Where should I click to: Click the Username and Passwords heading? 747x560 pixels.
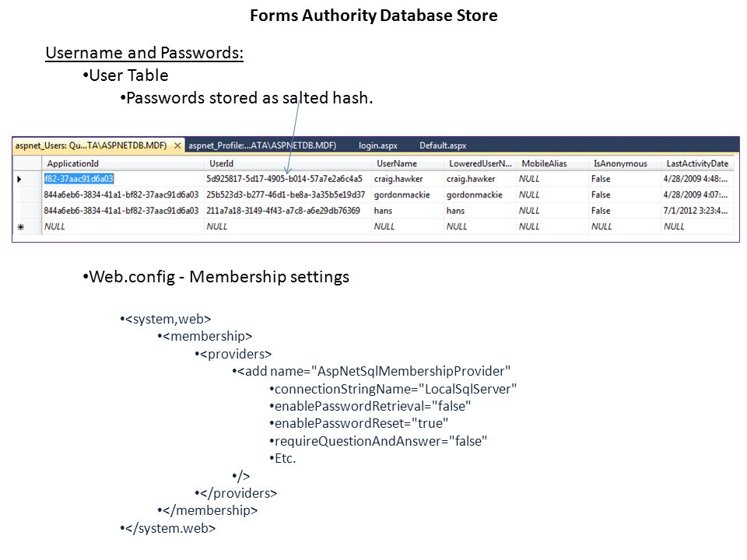click(145, 53)
